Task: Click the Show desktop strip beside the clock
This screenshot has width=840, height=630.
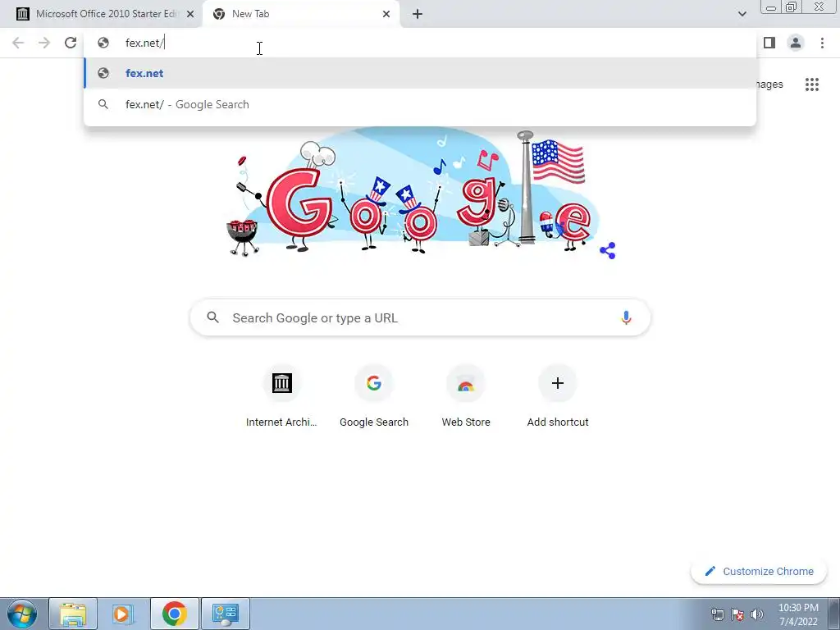Action: 834,614
